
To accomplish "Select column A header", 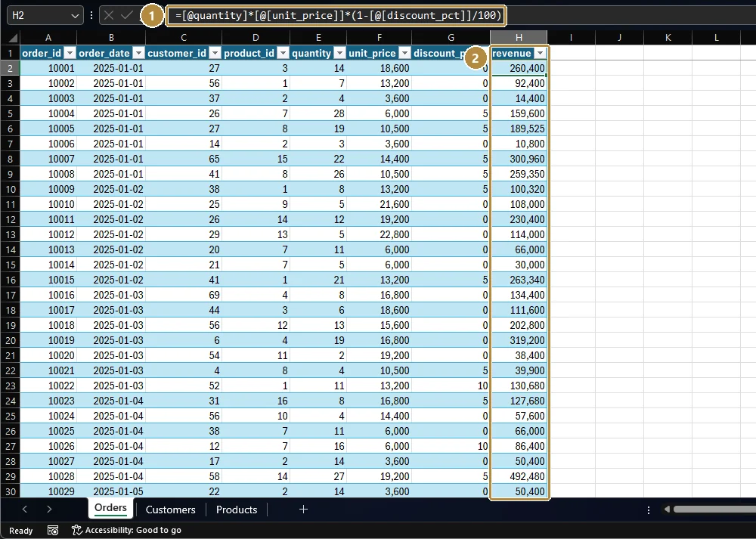I will [48, 38].
